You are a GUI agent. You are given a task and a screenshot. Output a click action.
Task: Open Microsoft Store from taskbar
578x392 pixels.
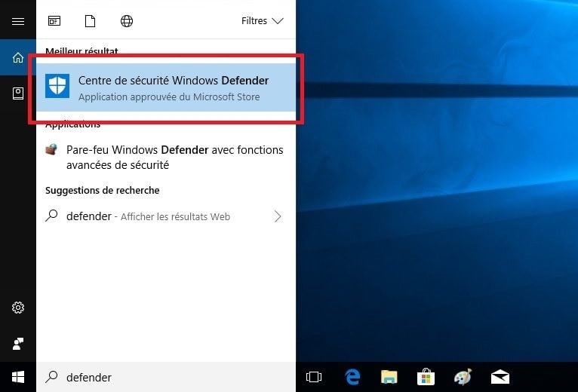426,377
